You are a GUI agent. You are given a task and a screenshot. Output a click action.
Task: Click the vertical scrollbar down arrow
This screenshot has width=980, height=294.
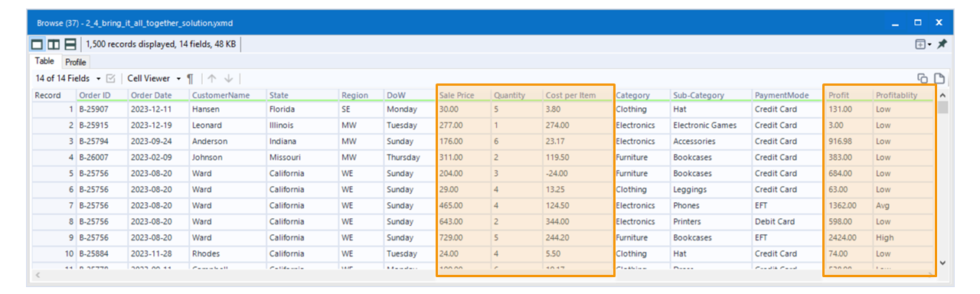(942, 263)
